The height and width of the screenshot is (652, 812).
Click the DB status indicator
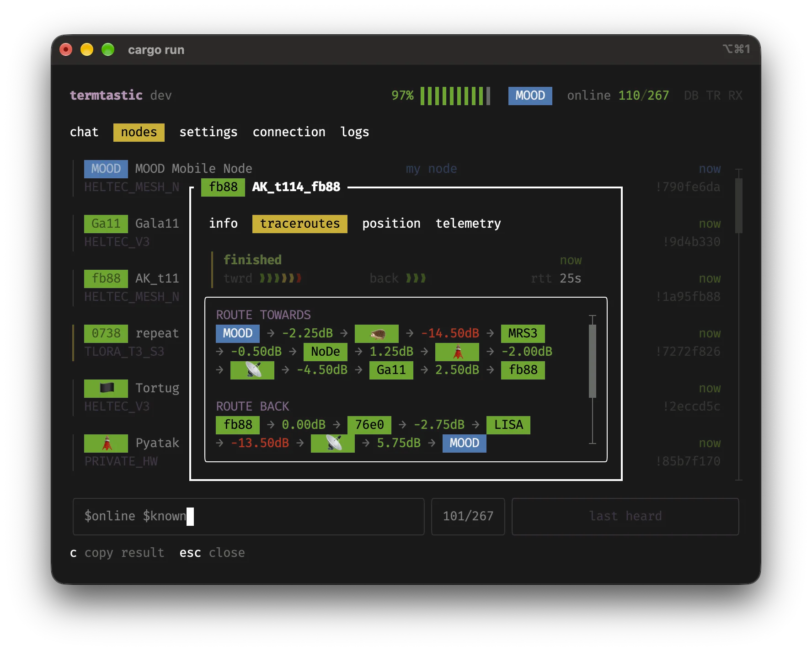coord(691,96)
